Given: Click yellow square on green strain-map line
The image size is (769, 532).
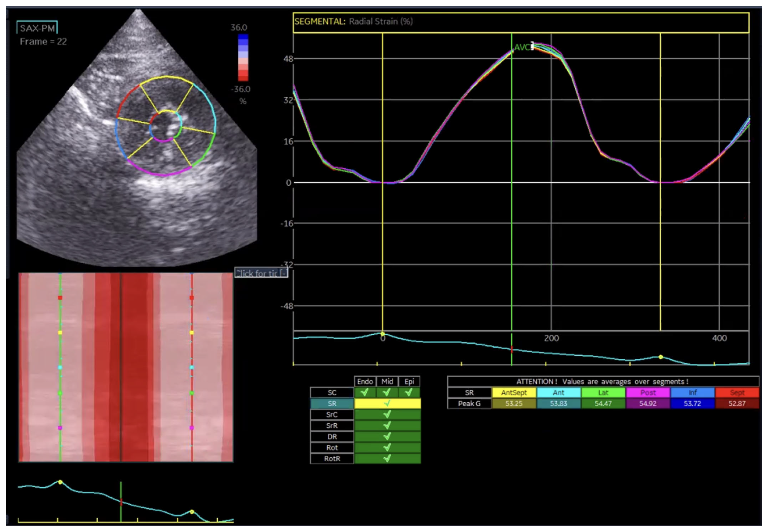Looking at the screenshot, I should click(x=60, y=333).
